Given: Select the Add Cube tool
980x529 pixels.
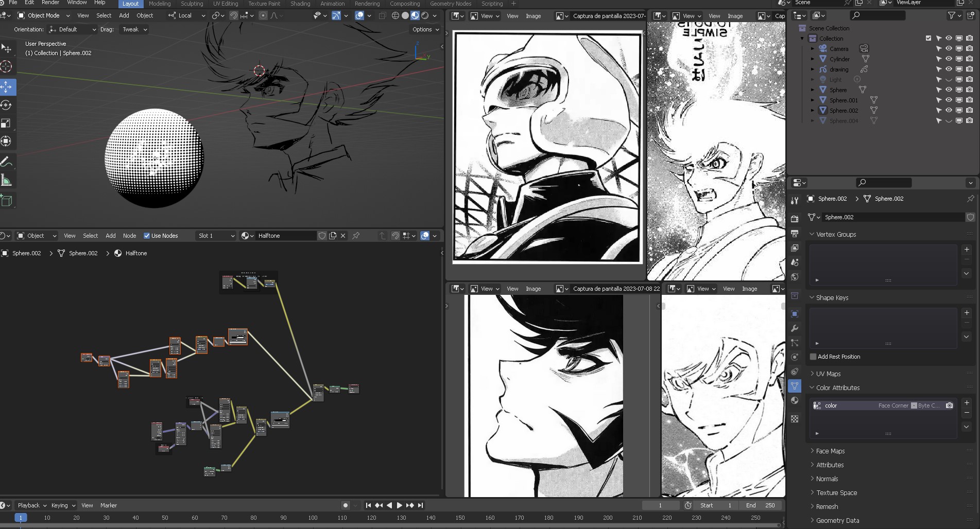Looking at the screenshot, I should [7, 201].
